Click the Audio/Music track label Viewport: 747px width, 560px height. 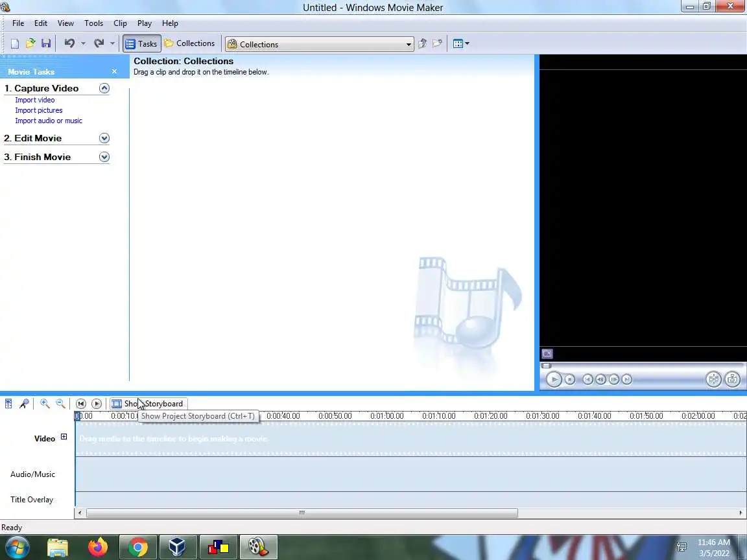click(33, 474)
